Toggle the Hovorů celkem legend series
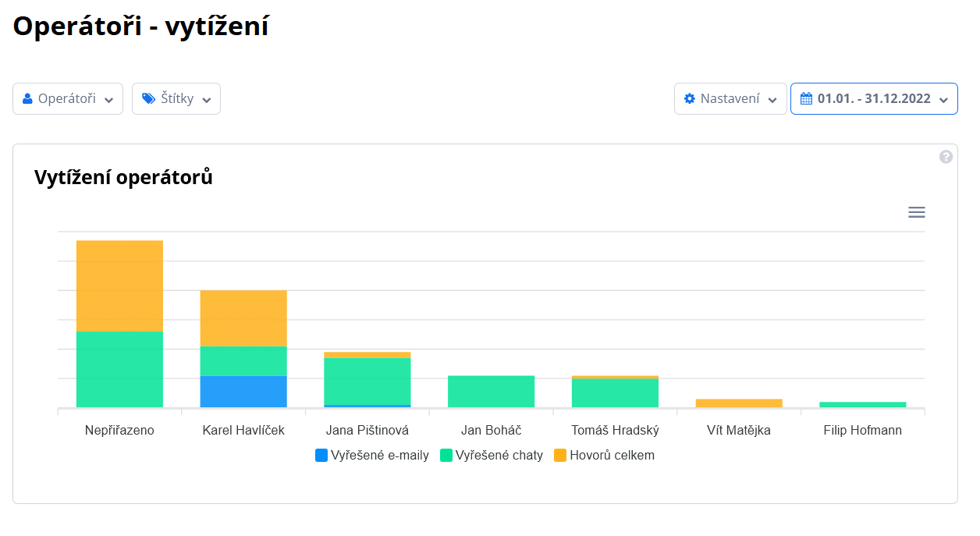Image resolution: width=980 pixels, height=536 pixels. click(x=612, y=455)
